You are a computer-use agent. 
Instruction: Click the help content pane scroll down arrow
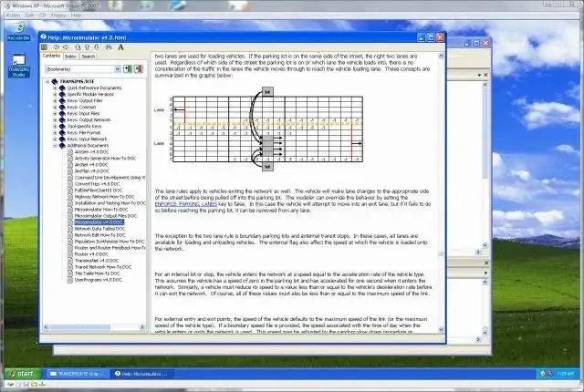pos(442,329)
